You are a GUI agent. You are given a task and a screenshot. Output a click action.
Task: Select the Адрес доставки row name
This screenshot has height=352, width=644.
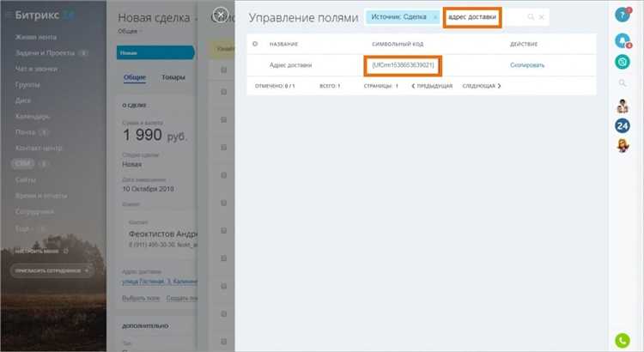tap(290, 65)
